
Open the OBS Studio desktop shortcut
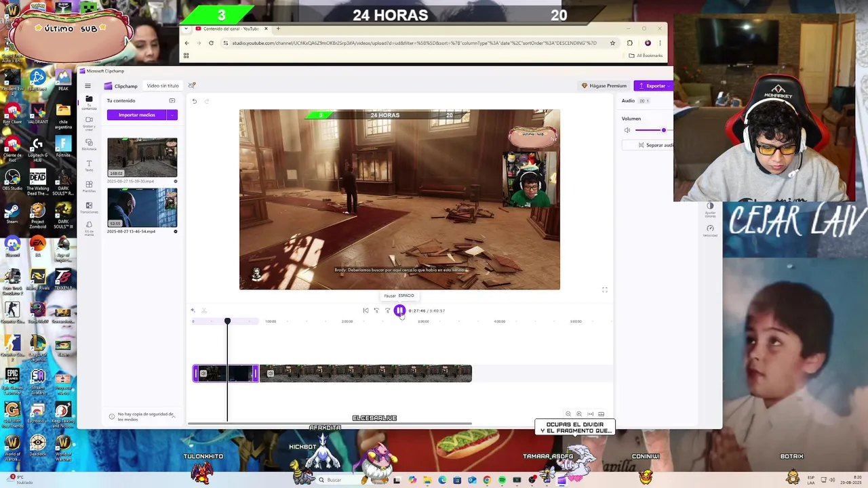pos(12,180)
